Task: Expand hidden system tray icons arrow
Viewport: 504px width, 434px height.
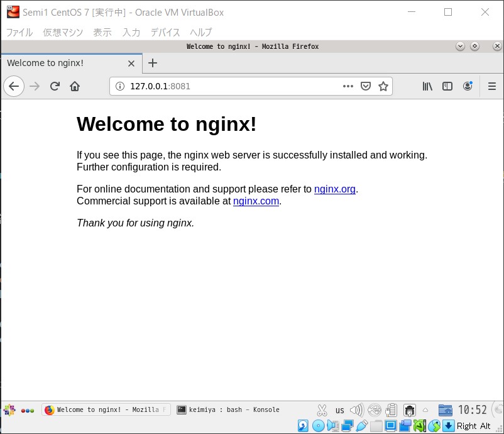Action: pyautogui.click(x=425, y=410)
